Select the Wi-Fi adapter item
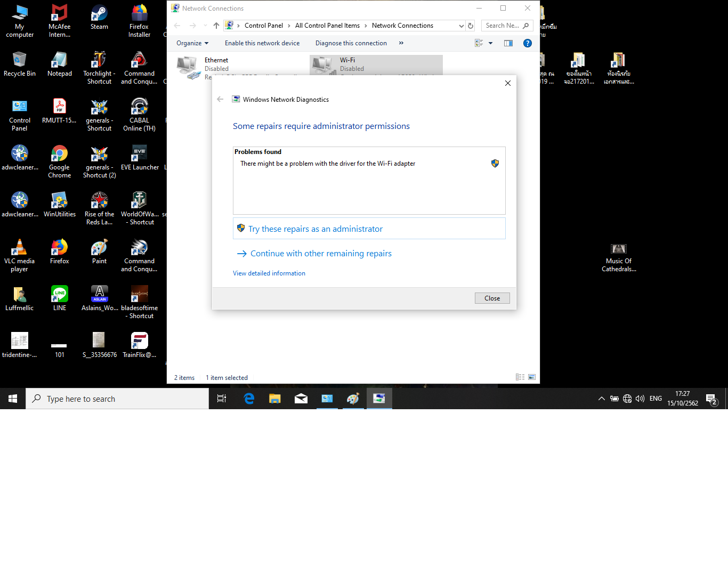 point(376,65)
